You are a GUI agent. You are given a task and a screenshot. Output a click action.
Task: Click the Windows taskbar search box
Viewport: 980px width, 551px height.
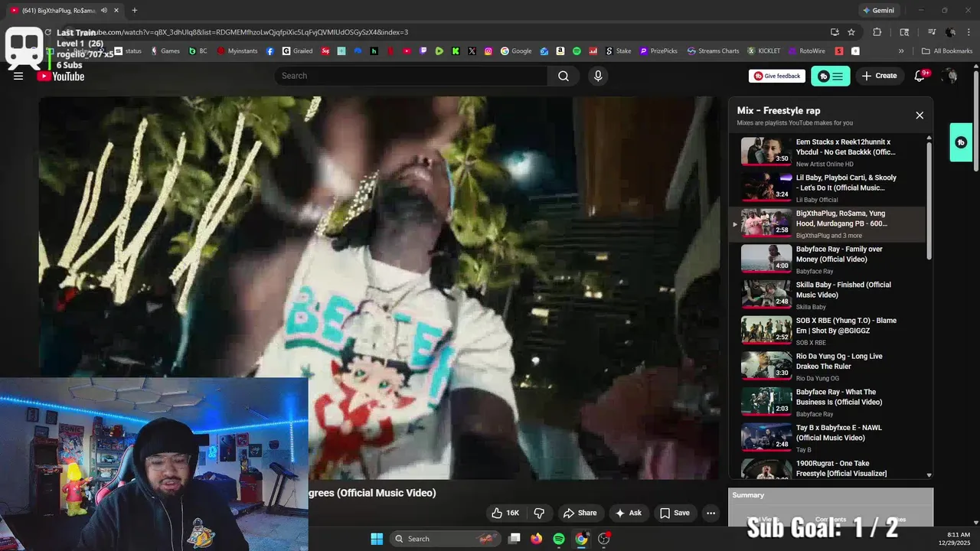click(x=444, y=539)
